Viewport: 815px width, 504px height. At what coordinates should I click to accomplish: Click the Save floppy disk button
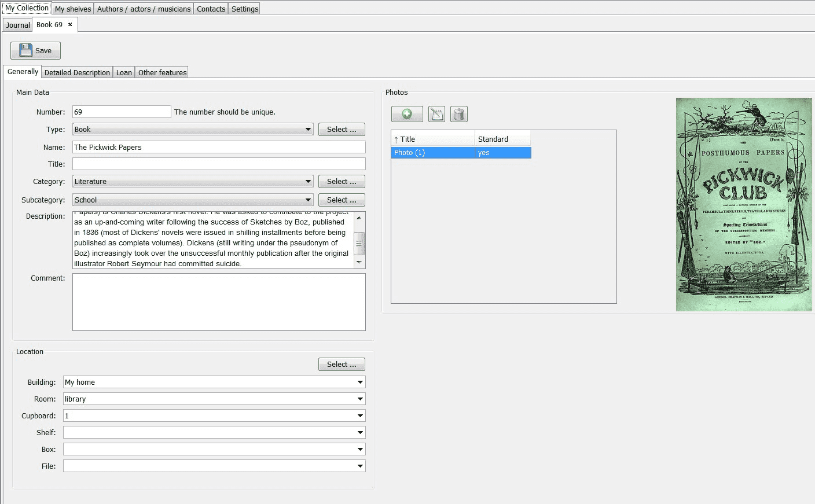(35, 50)
